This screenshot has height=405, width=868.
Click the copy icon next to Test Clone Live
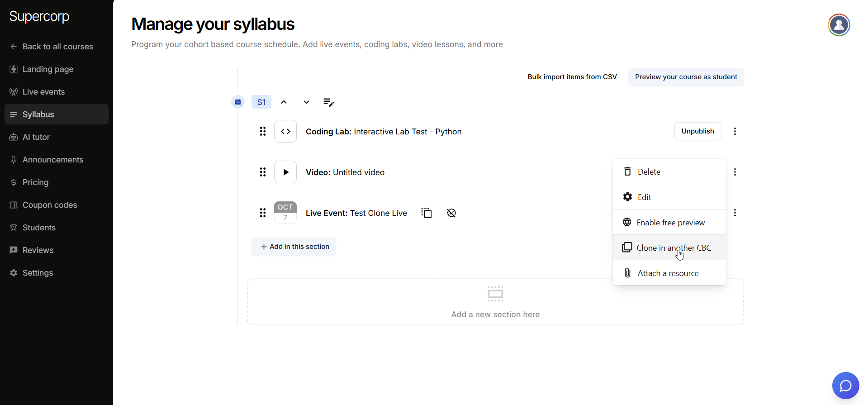(427, 213)
